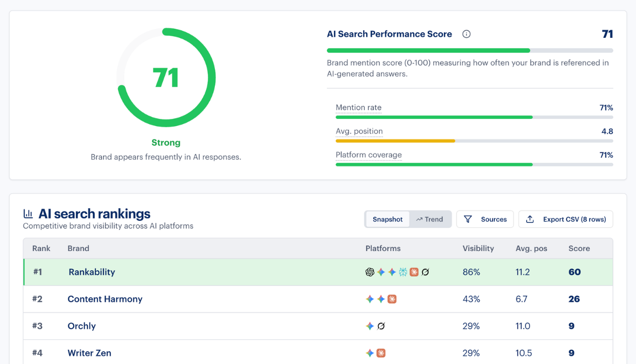Select the highlighted Rankability ranking row

[202, 272]
